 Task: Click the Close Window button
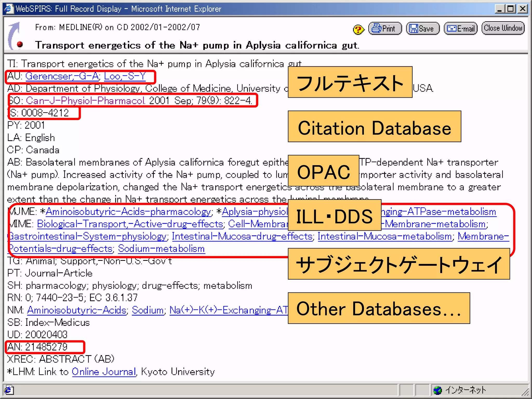click(x=503, y=28)
